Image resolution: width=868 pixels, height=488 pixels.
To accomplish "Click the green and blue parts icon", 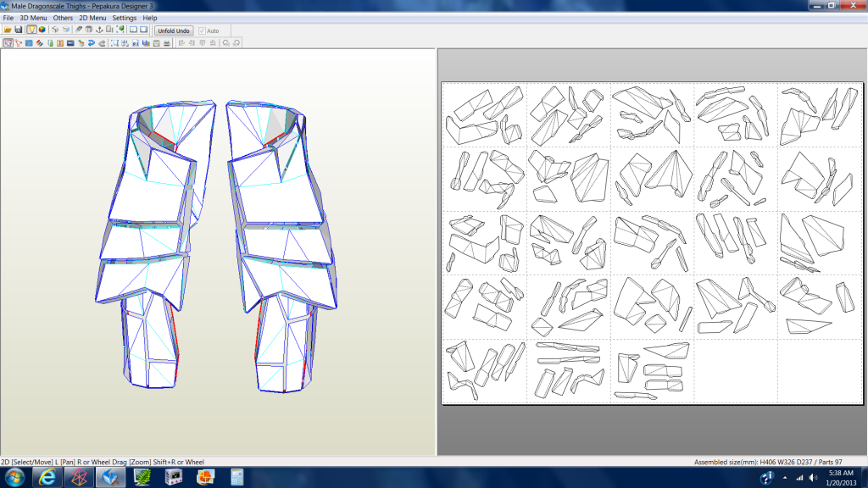I will click(50, 43).
